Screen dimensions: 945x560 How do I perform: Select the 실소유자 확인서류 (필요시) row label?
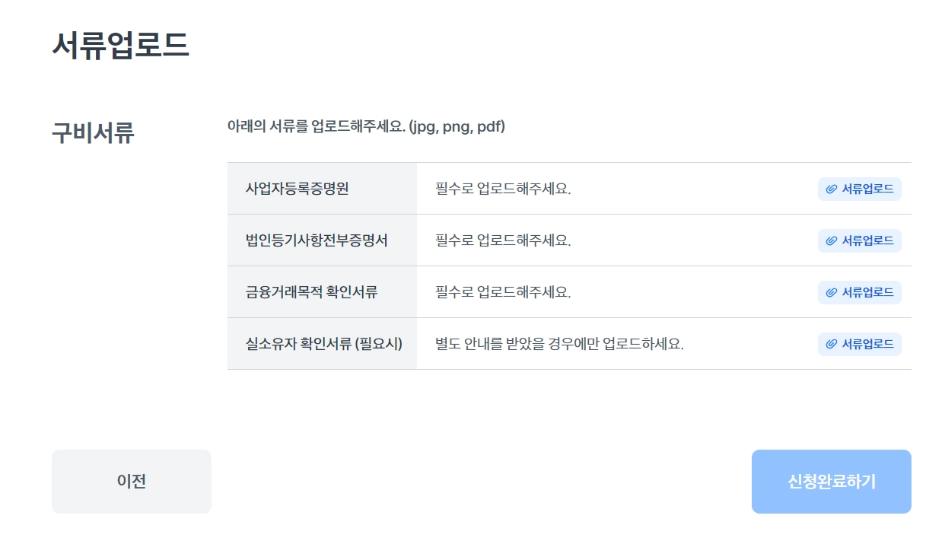[x=323, y=344]
